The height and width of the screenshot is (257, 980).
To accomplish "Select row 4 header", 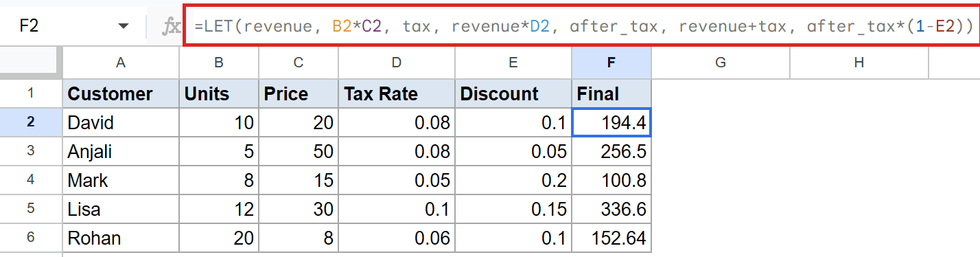I will (x=31, y=180).
